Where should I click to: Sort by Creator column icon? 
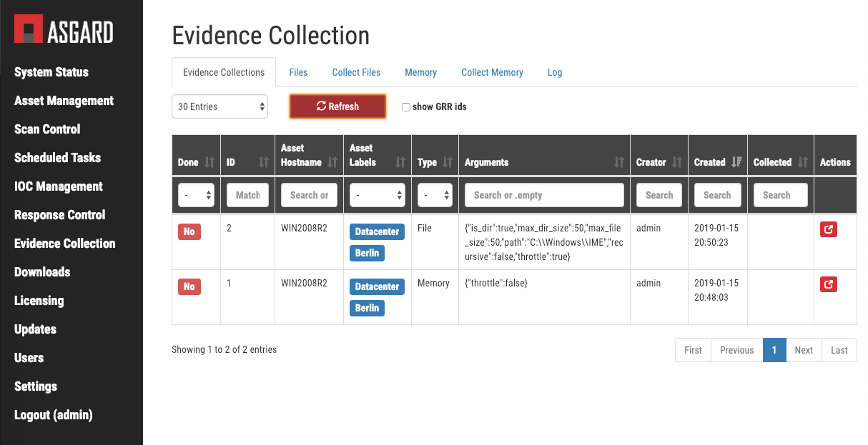(677, 162)
